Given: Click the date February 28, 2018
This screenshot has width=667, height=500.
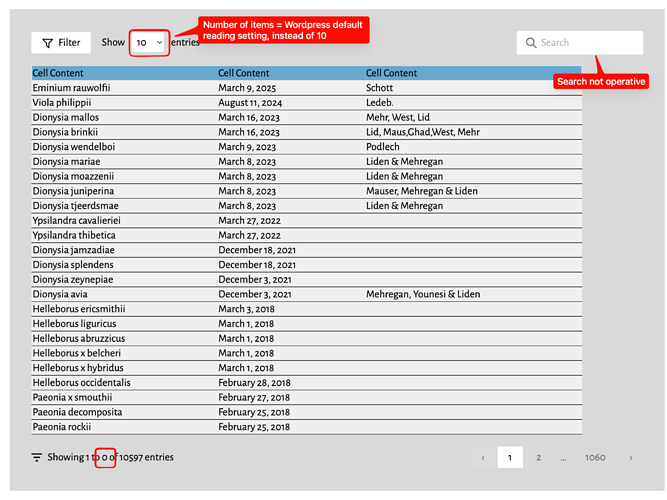Looking at the screenshot, I should [254, 383].
